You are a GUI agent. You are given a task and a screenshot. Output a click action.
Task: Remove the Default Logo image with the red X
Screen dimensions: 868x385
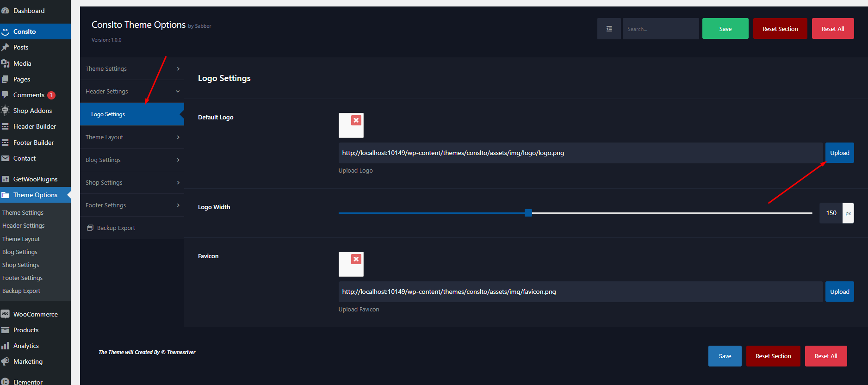(x=356, y=120)
